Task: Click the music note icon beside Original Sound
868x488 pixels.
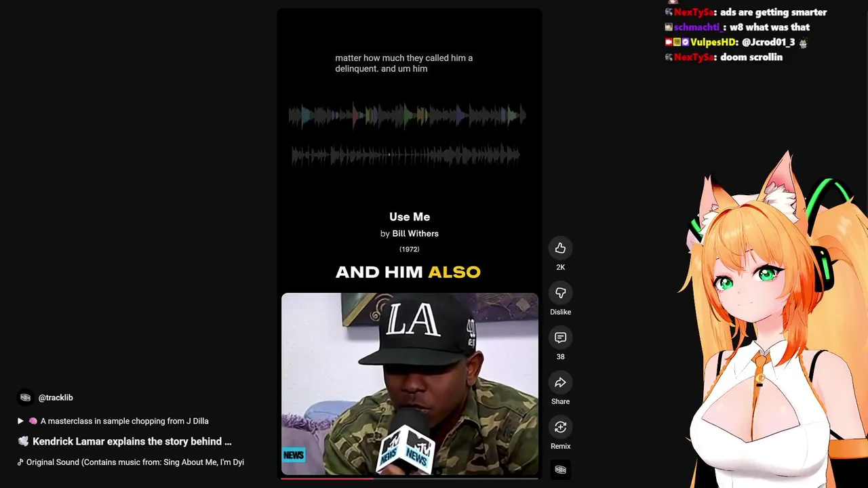Action: (20, 462)
